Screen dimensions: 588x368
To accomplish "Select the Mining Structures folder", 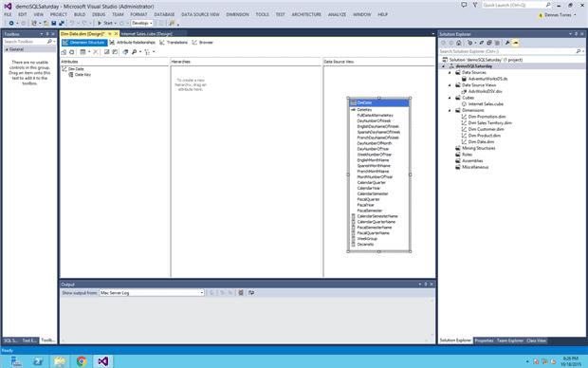I will (x=479, y=148).
